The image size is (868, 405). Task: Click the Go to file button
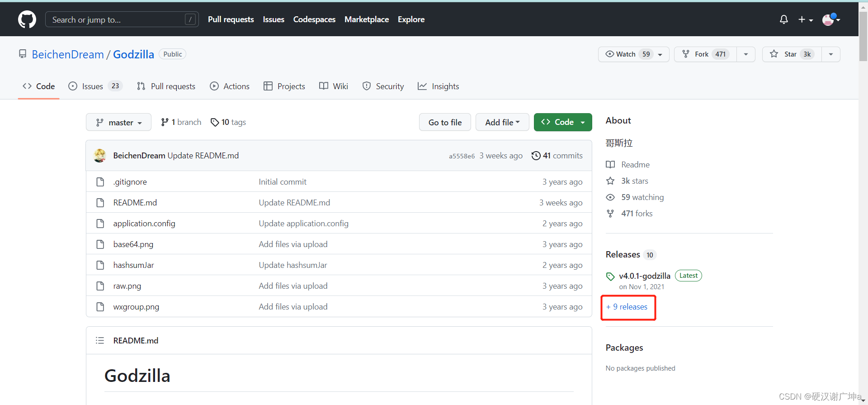[x=445, y=122]
